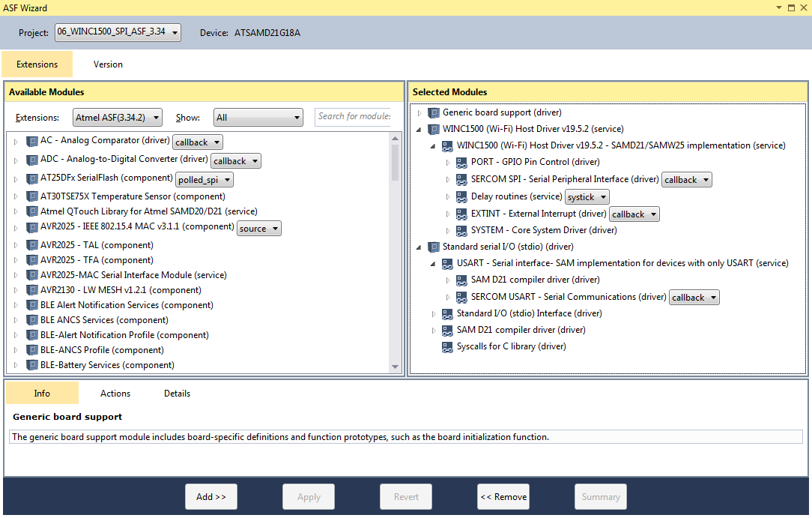Viewport: 812px width, 518px height.
Task: Select BLE-ANCS Profile (component) row
Action: pyautogui.click(x=102, y=351)
